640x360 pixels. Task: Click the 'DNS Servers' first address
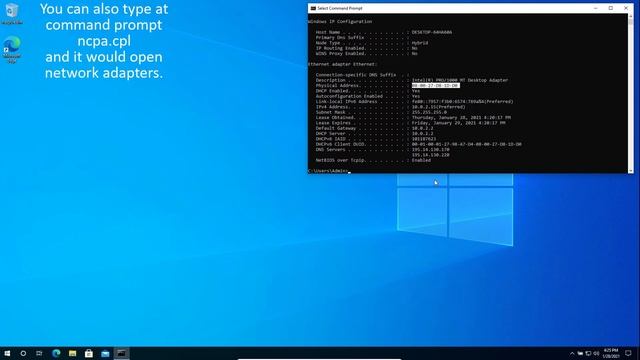[430, 149]
